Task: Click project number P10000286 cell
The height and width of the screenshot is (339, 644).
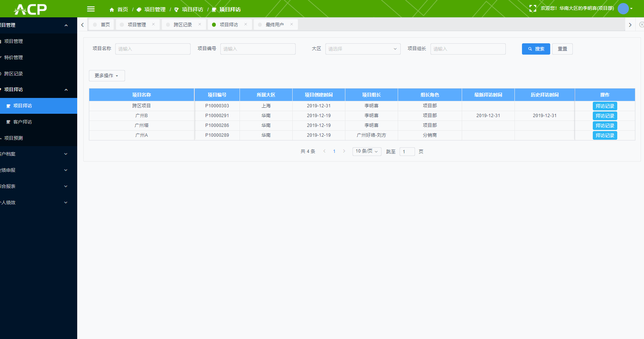Action: tap(217, 125)
